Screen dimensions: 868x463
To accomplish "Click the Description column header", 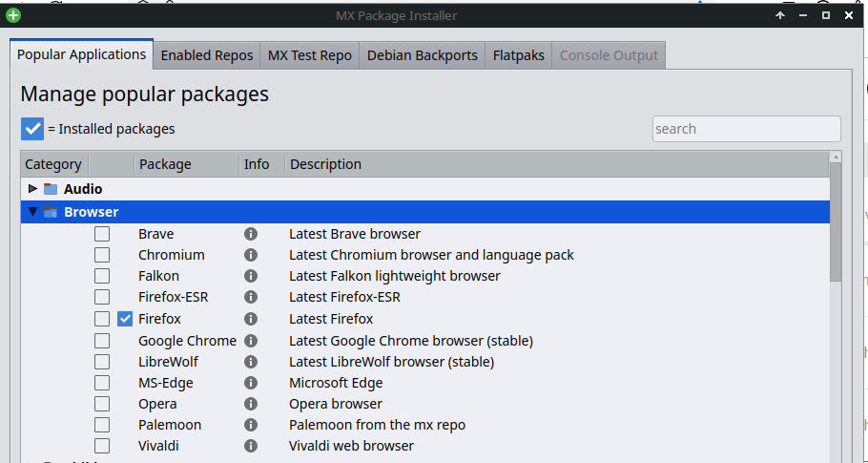I will tap(556, 164).
